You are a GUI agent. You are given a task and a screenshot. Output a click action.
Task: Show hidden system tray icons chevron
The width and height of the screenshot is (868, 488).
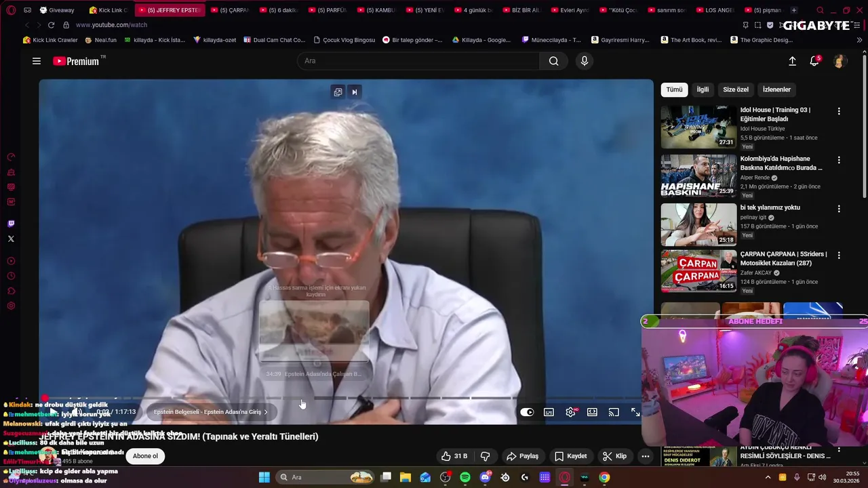click(768, 477)
